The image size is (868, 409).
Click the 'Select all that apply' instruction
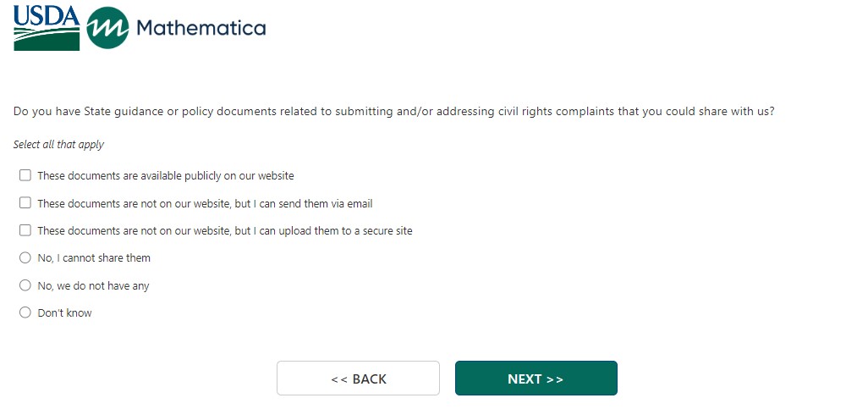pyautogui.click(x=58, y=145)
